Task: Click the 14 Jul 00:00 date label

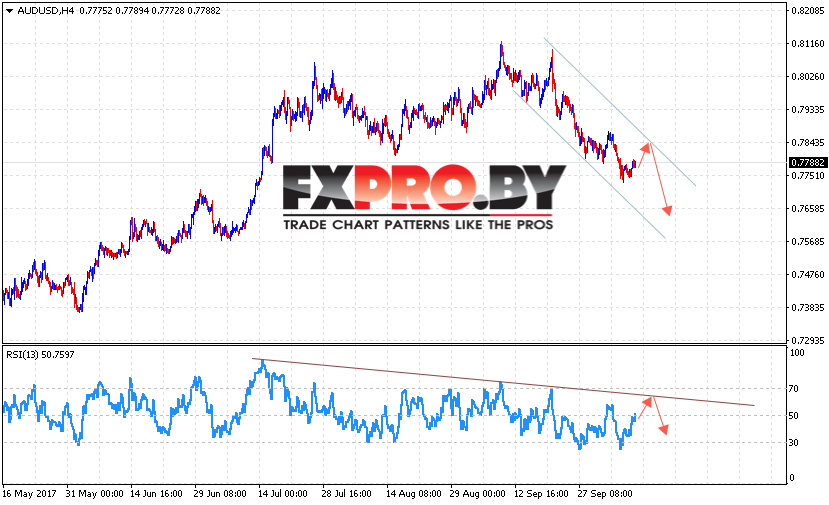Action: (283, 494)
